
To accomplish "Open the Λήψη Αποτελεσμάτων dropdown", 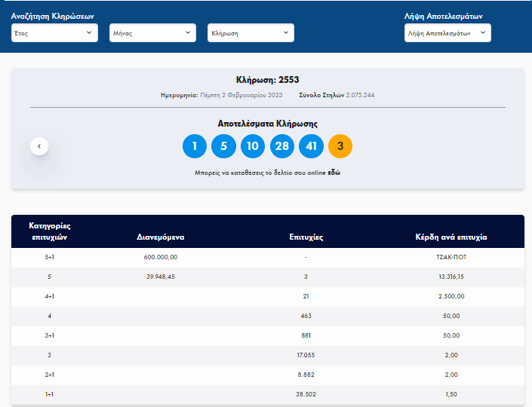I will coord(448,33).
